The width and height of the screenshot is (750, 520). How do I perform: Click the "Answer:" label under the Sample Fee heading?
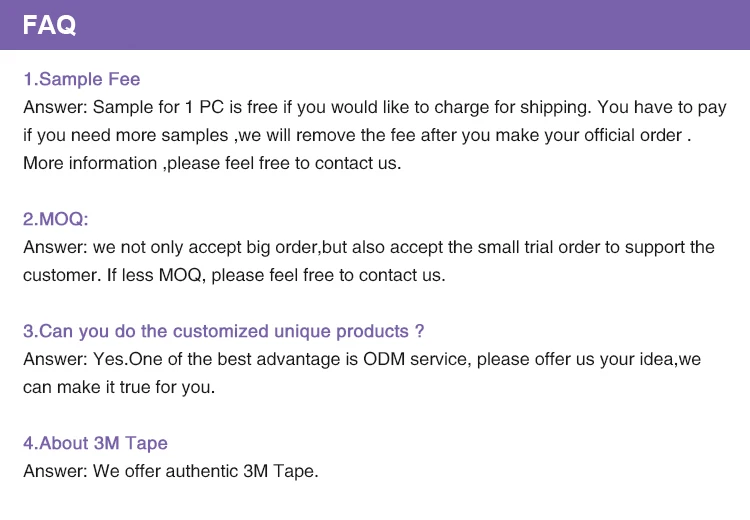pyautogui.click(x=54, y=107)
